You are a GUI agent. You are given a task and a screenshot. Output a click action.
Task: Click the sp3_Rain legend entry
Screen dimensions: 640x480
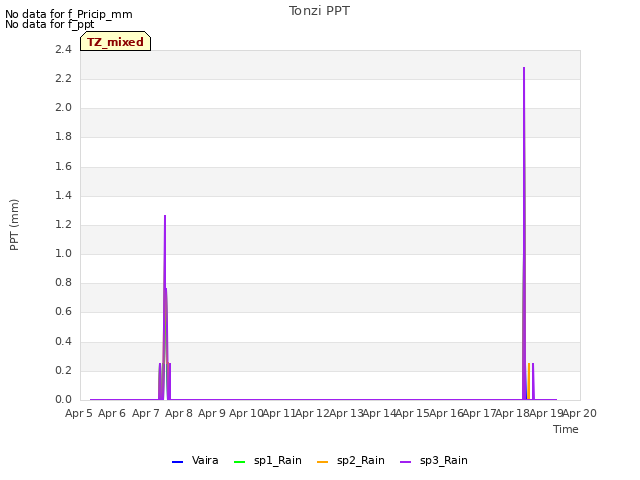click(x=433, y=460)
